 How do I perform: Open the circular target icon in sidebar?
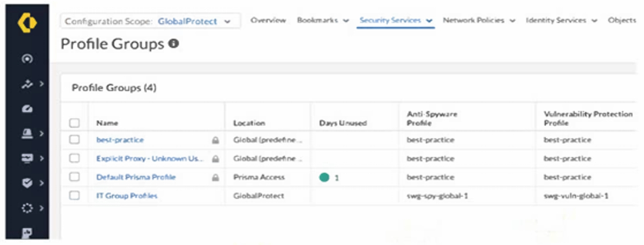click(27, 59)
